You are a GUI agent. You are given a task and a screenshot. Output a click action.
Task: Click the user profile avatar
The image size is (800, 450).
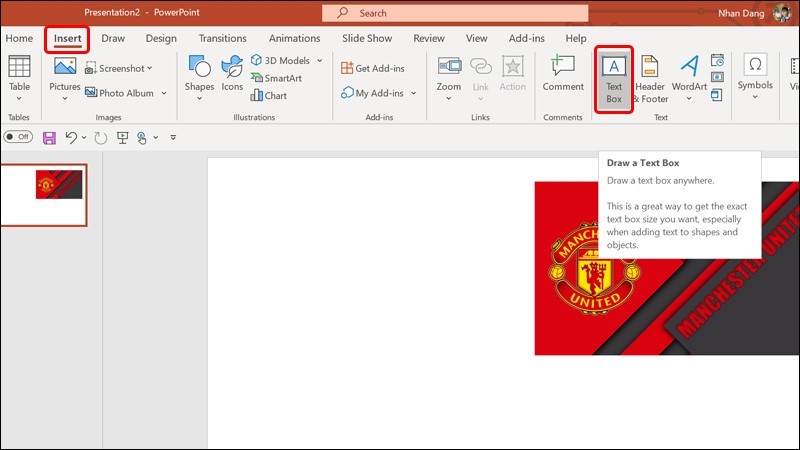[x=782, y=13]
